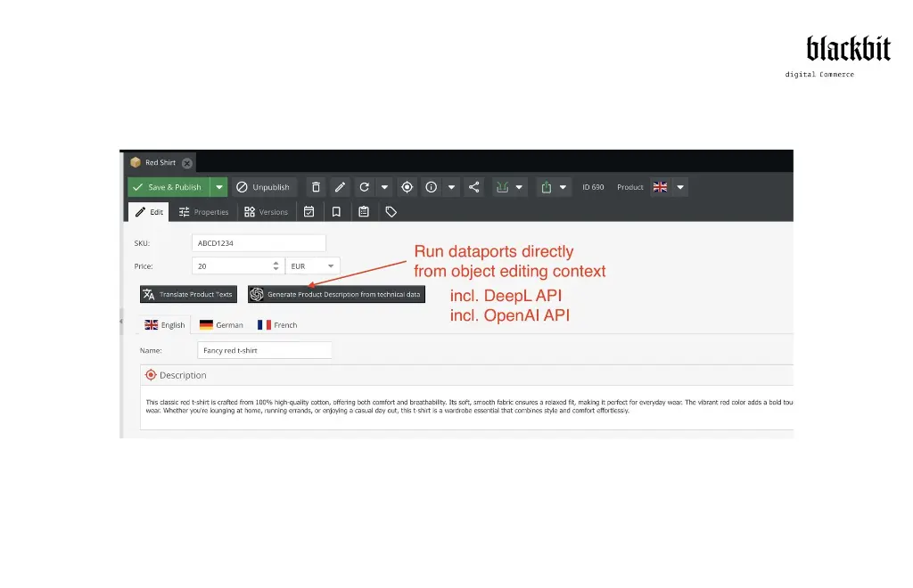This screenshot has height=588, width=913.
Task: Increase Price with the up spinner arrow
Action: (x=276, y=263)
